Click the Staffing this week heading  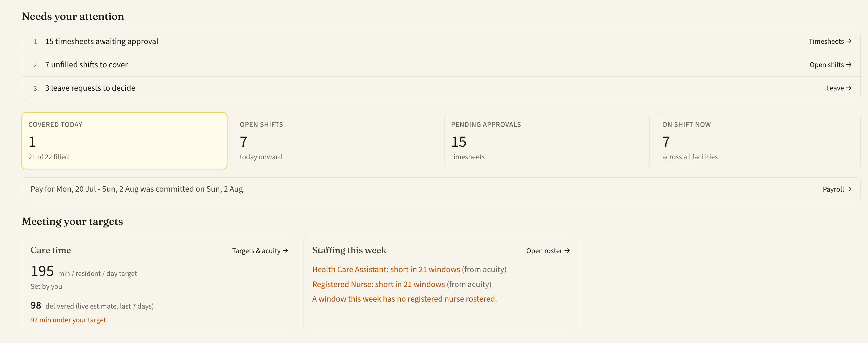(x=349, y=250)
